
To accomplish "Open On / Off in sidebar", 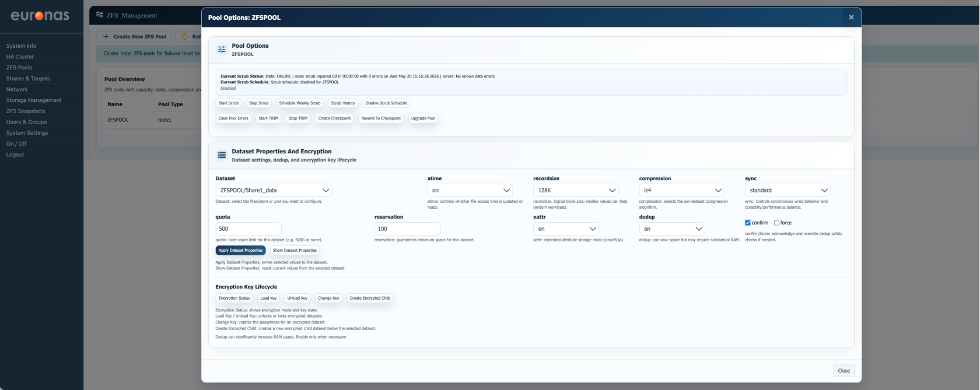I will coord(16,143).
